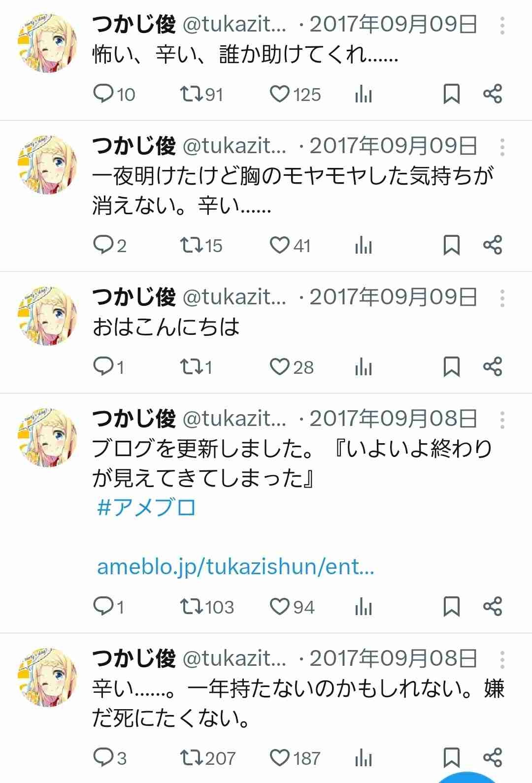This screenshot has width=532, height=783.
Task: View analytics of the 一夜明けたけど tweet
Action: (364, 245)
